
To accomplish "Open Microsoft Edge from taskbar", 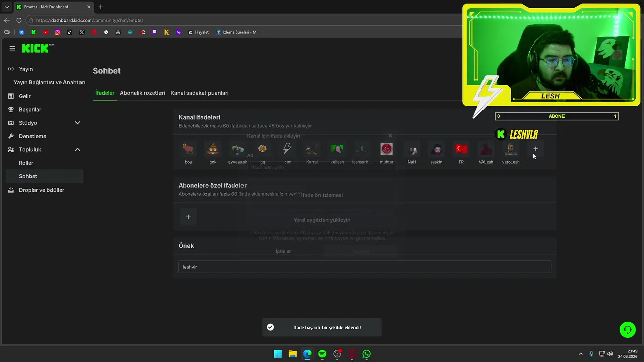I will [x=307, y=354].
